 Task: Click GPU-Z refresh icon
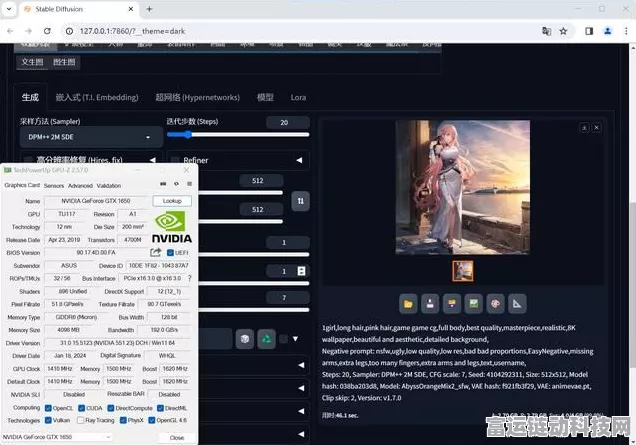176,184
